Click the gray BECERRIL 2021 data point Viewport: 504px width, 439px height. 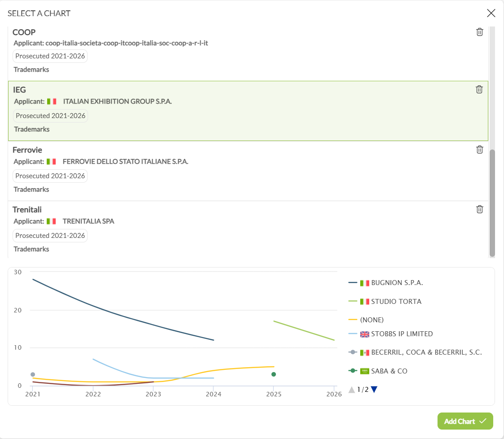click(33, 374)
